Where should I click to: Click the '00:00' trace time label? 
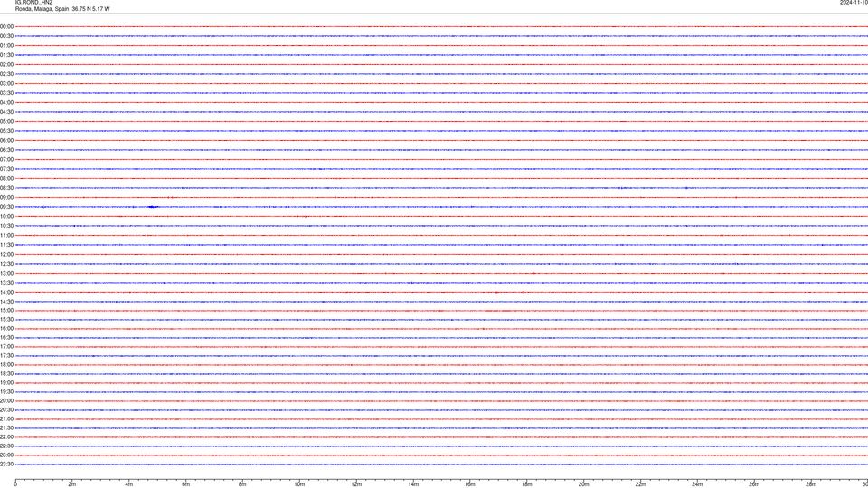coord(6,26)
